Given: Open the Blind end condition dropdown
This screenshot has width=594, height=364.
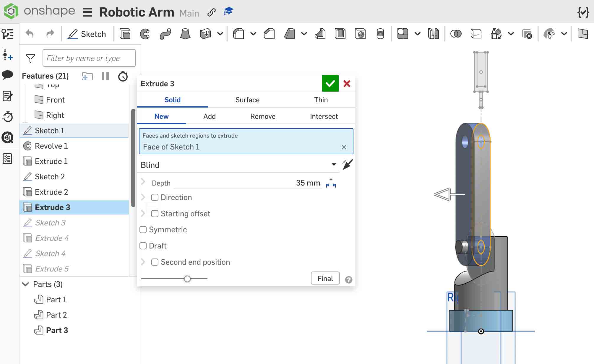Looking at the screenshot, I should coord(333,165).
